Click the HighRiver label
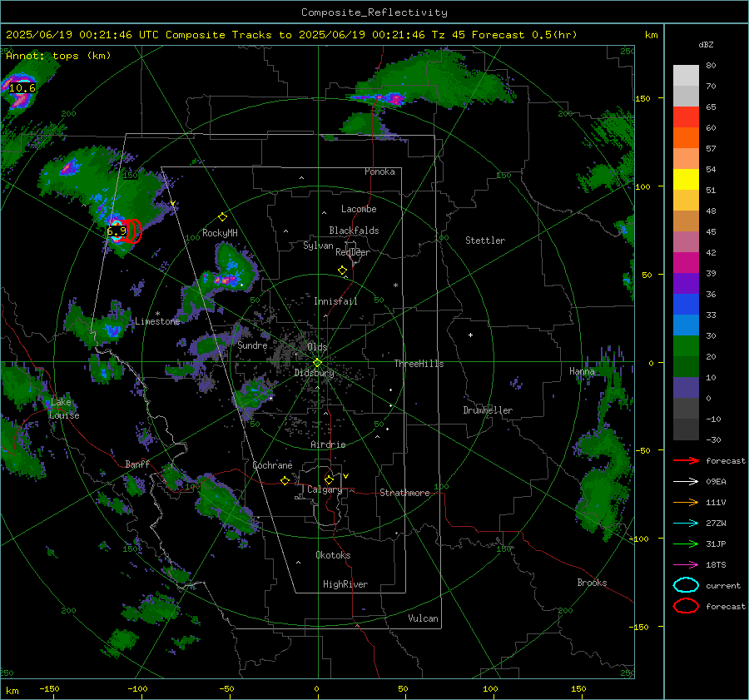The image size is (749, 700). click(x=345, y=584)
